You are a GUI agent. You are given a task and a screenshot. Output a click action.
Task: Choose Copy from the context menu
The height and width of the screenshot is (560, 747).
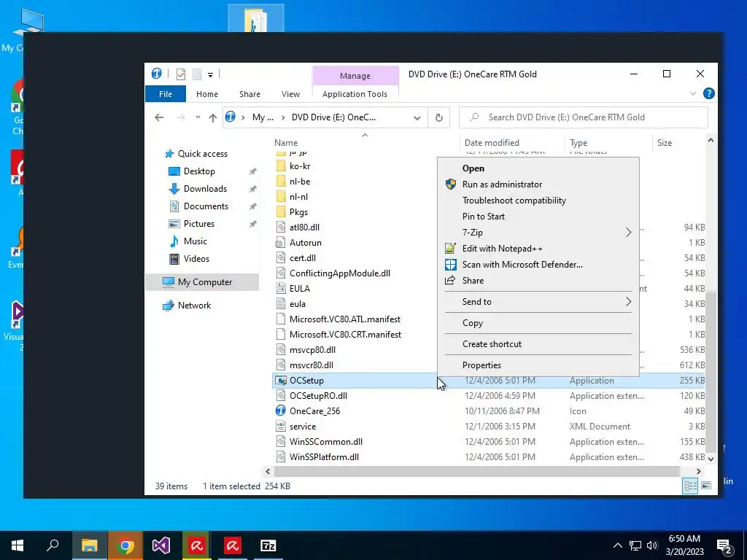(x=538, y=323)
